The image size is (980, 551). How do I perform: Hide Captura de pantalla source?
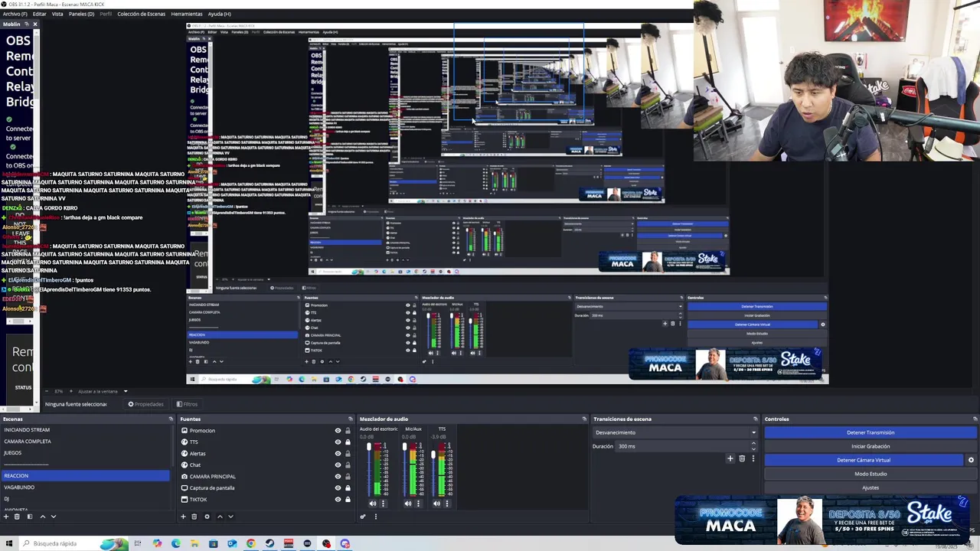point(338,488)
